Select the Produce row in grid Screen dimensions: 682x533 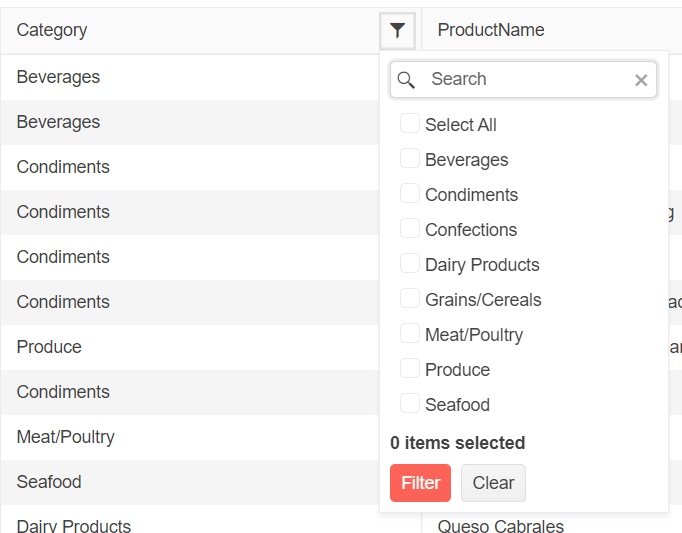coord(50,347)
